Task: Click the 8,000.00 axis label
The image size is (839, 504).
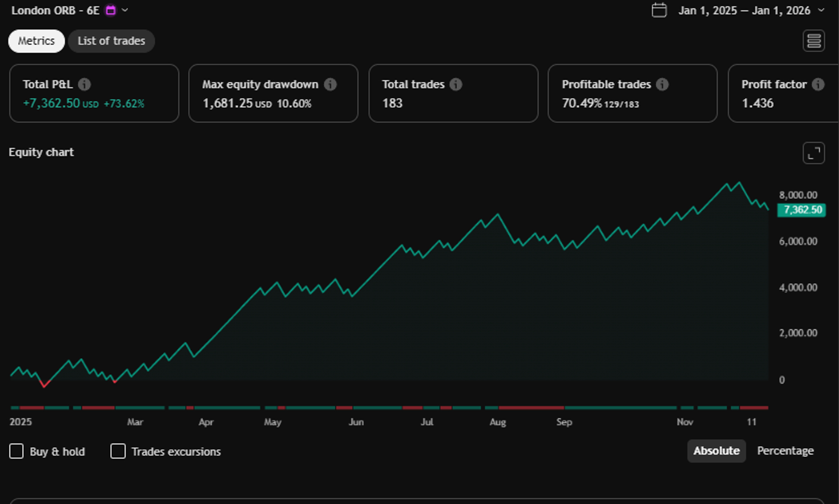Action: click(798, 195)
